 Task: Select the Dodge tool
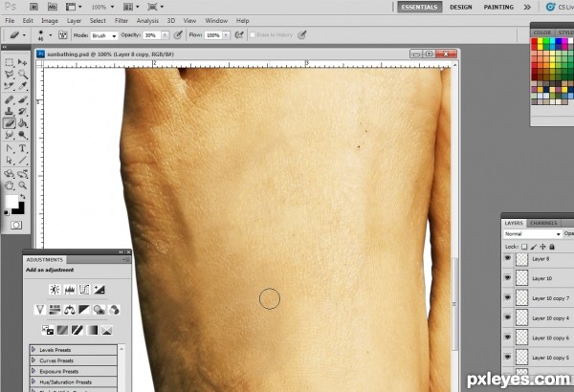coord(22,135)
